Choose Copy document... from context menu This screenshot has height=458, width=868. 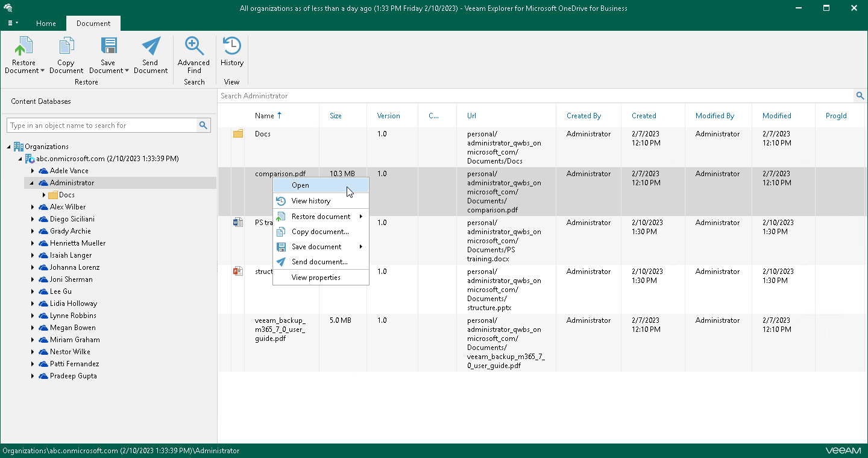coord(321,232)
